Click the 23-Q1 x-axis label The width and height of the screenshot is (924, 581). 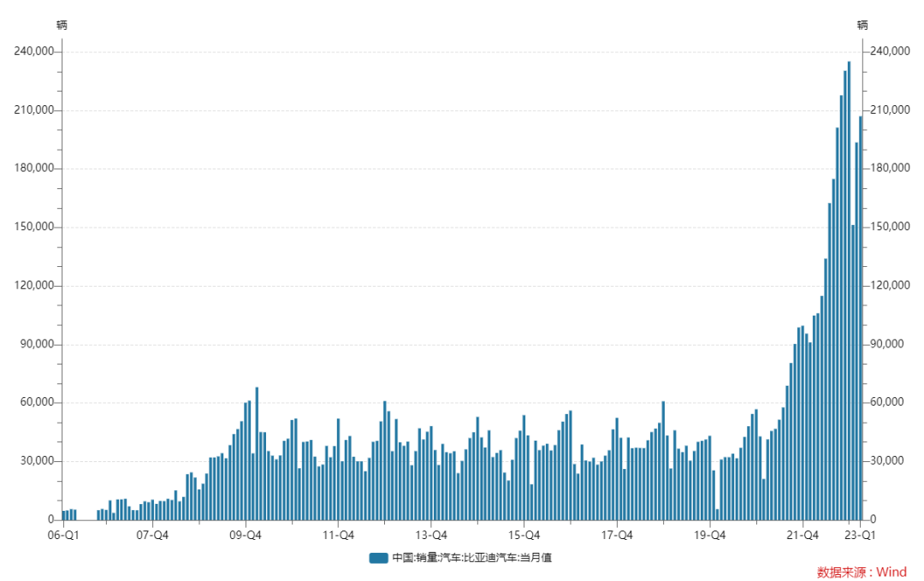[860, 535]
